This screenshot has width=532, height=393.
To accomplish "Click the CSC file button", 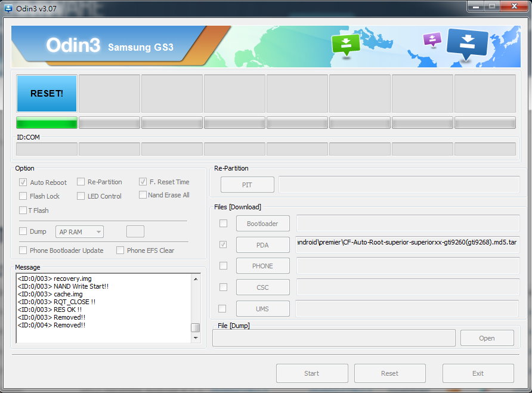I will [x=263, y=287].
